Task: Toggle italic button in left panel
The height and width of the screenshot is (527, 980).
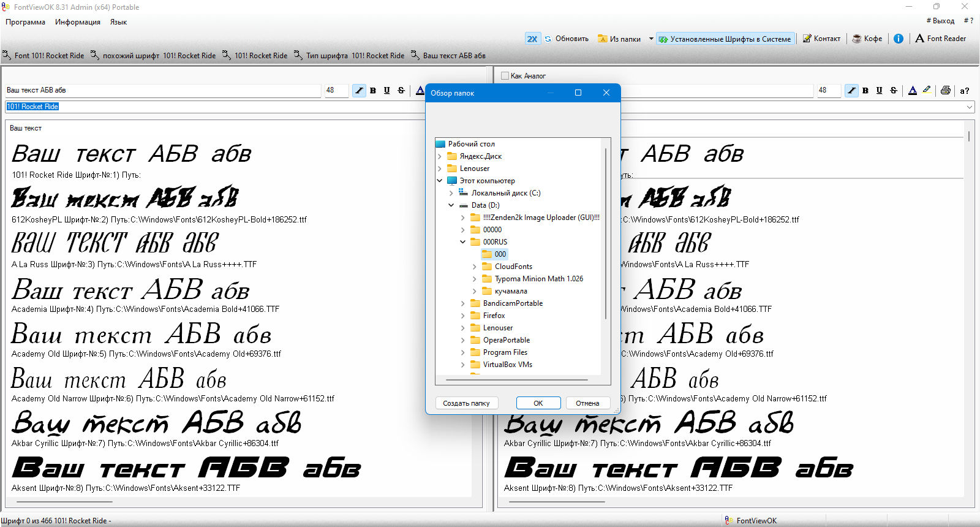Action: tap(359, 90)
